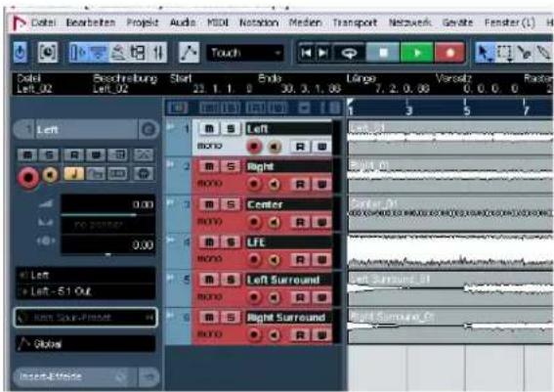Screen dimensions: 554x392
Task: Click the Go to next marker button
Action: coord(322,53)
